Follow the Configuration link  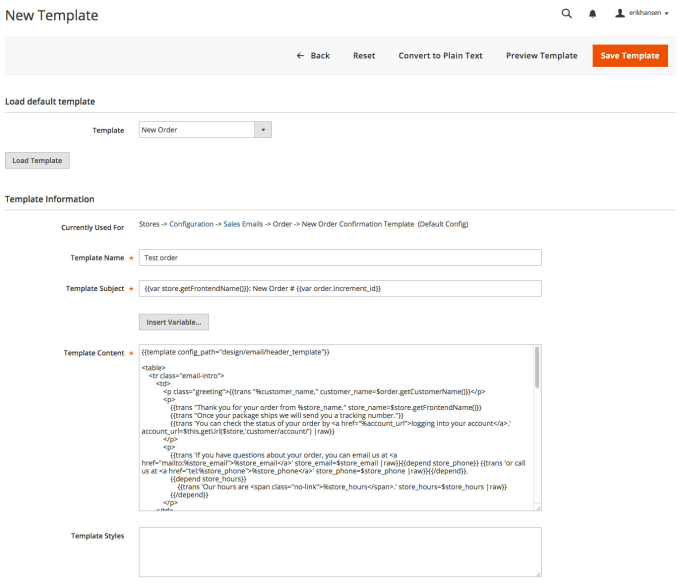tap(191, 224)
